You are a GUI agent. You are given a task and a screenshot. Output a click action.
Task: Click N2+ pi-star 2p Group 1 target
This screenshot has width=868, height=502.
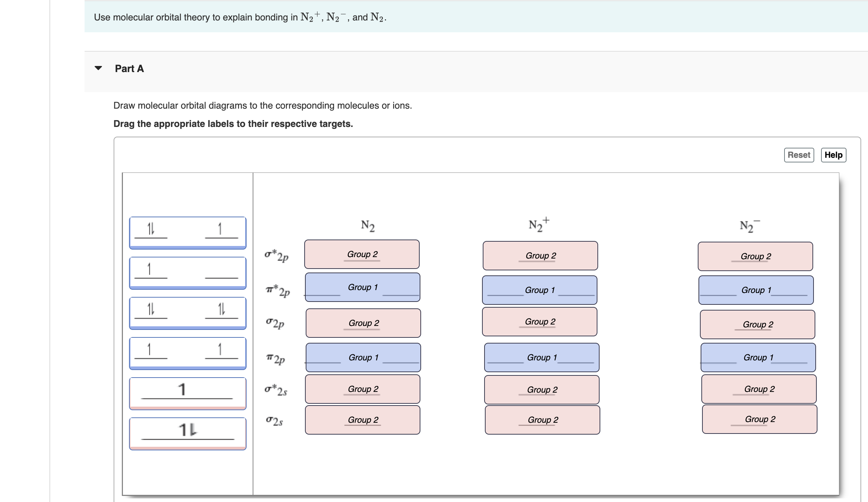point(539,290)
